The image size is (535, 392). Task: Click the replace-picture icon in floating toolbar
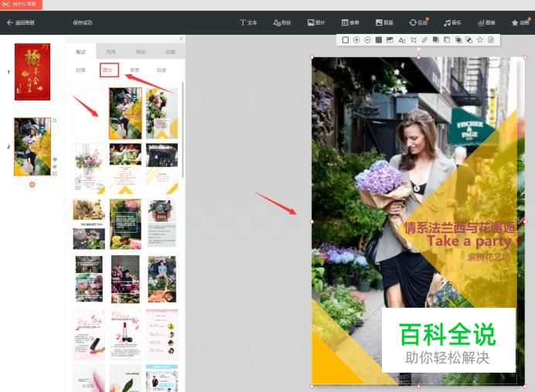pyautogui.click(x=390, y=40)
